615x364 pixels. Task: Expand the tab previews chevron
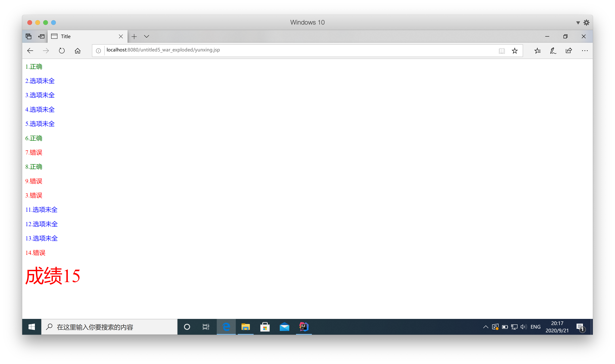click(147, 36)
